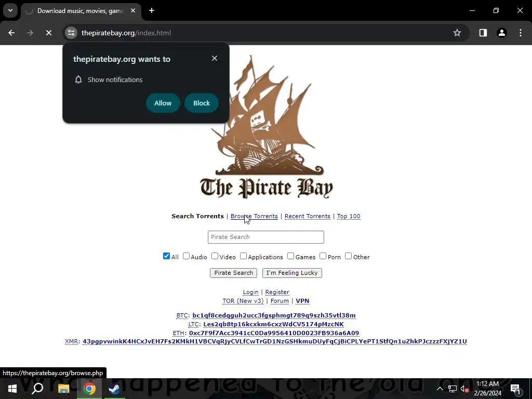Open the Browse Torrents link
The width and height of the screenshot is (532, 399).
coord(254,216)
